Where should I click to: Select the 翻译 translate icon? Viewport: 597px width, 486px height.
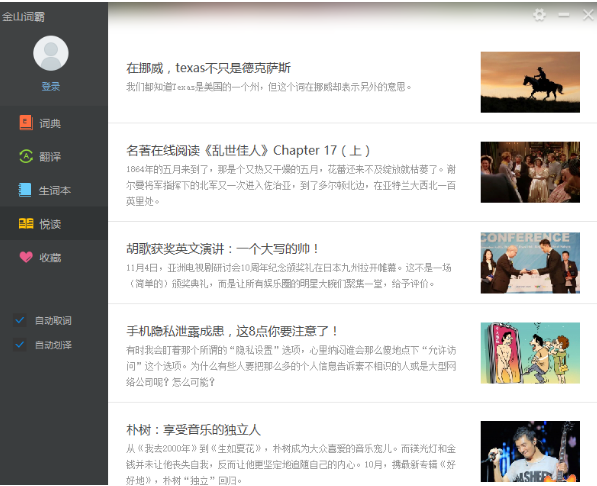point(26,156)
